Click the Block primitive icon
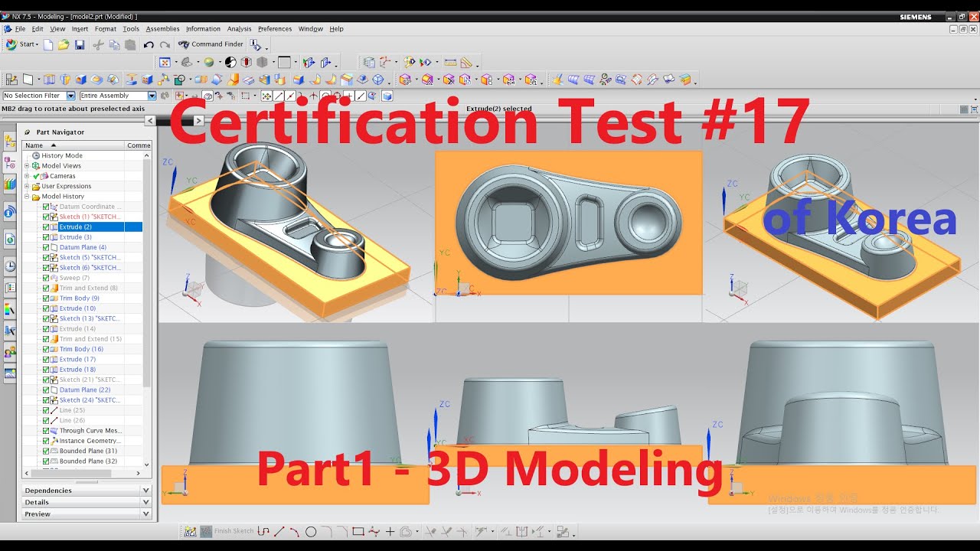This screenshot has height=551, width=980. [81, 80]
